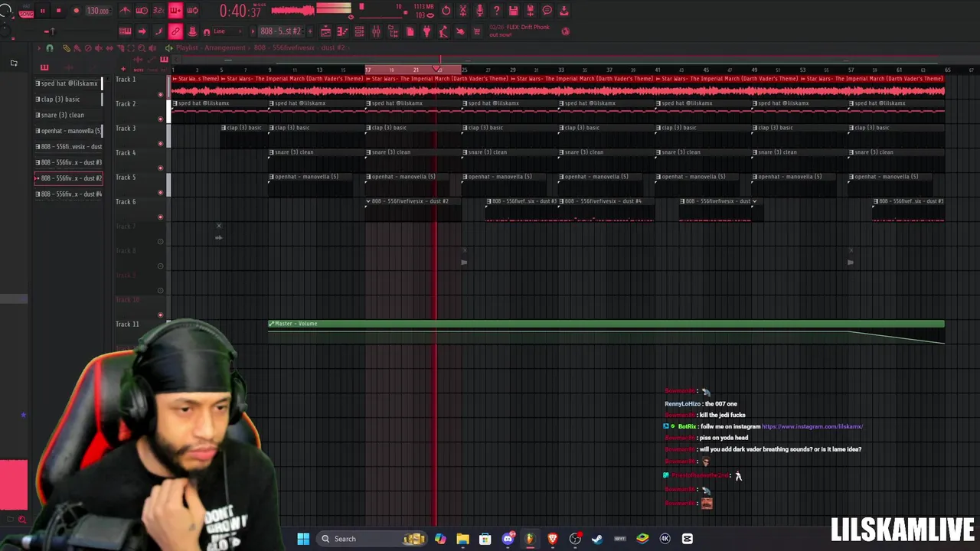Toggle the PAT/SONG mode switch
The height and width of the screenshot is (551, 980).
click(x=25, y=11)
